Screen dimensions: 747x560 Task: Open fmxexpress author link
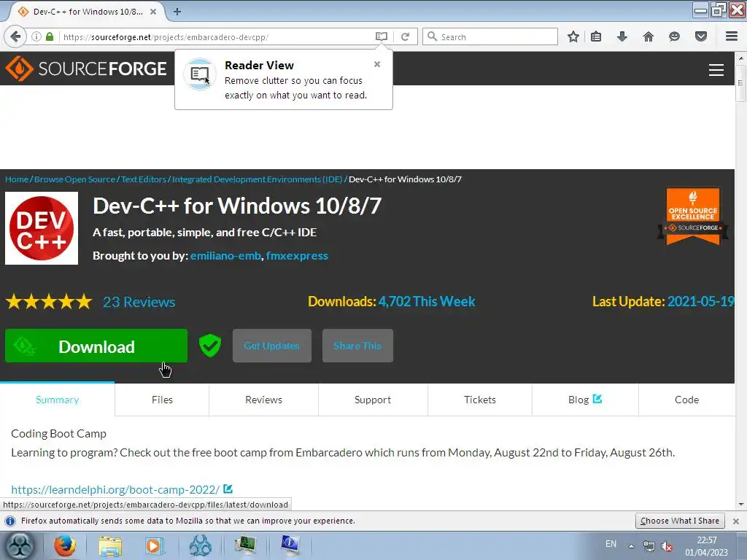tap(297, 256)
